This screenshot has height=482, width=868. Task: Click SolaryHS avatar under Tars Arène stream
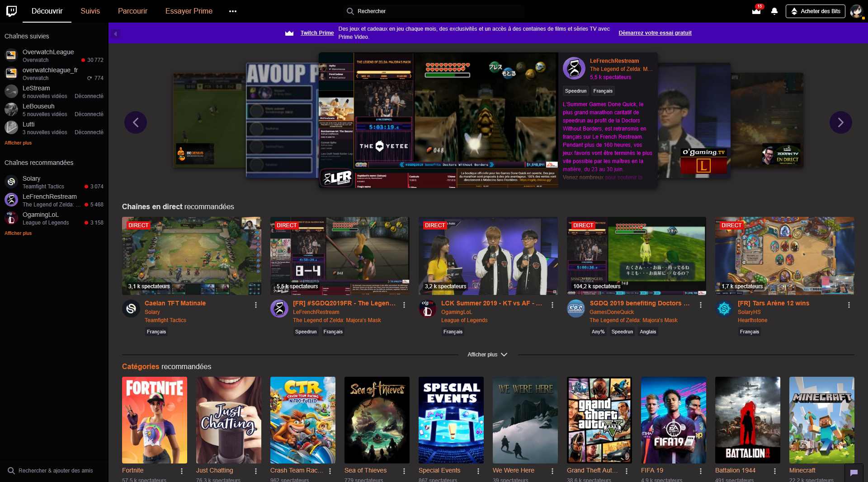pos(724,309)
